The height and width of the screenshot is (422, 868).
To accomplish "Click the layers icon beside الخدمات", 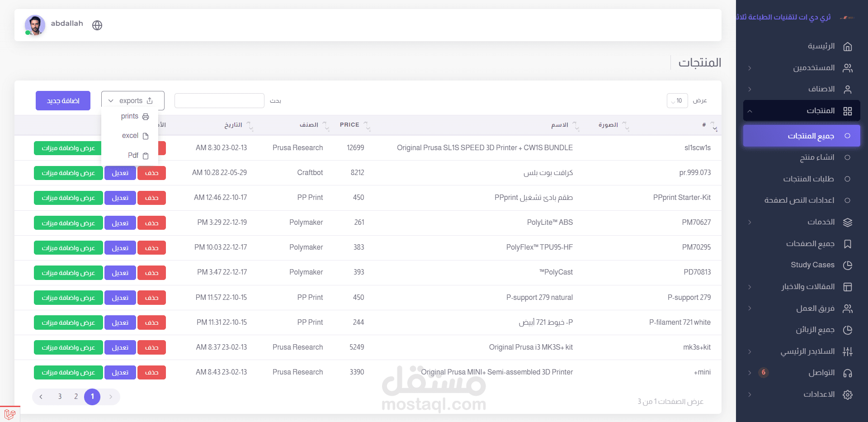I will pos(848,222).
